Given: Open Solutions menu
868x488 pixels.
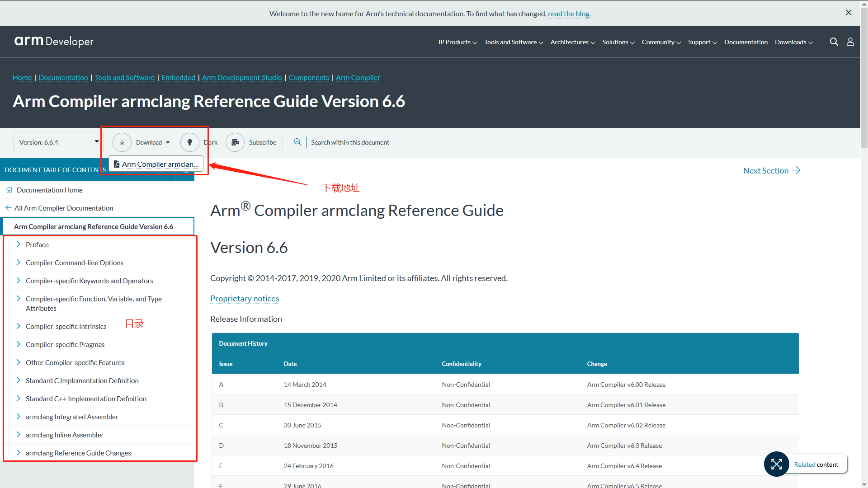Looking at the screenshot, I should point(618,42).
